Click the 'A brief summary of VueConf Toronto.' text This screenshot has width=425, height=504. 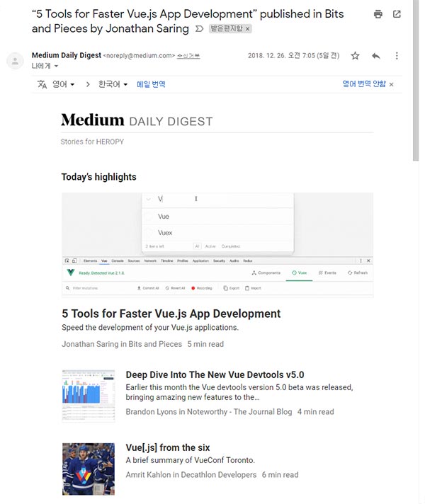pos(190,460)
